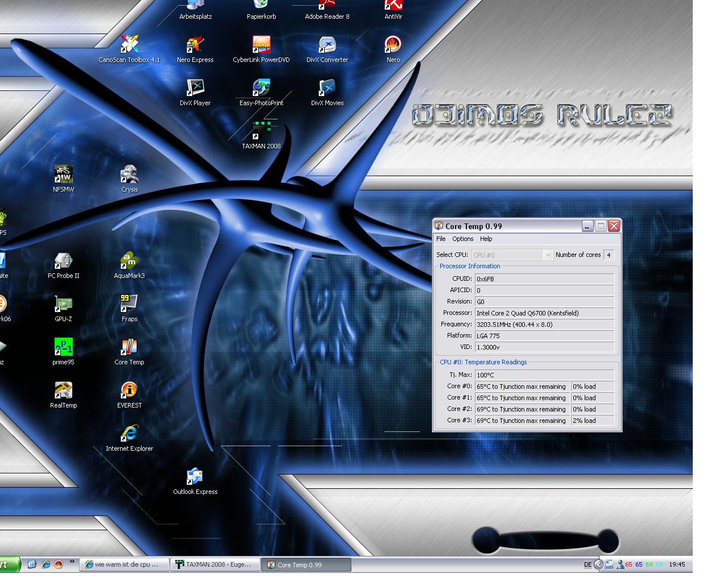
Task: Minimize the Core Temp window
Action: pos(588,226)
